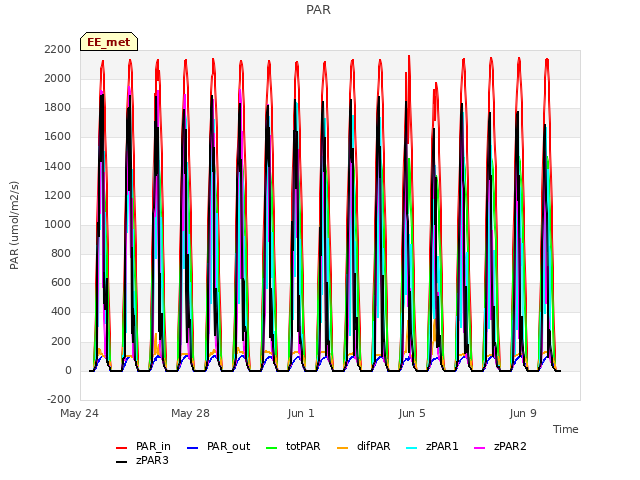
Task: Click the May 28 x-axis tick label
Action: pos(190,413)
